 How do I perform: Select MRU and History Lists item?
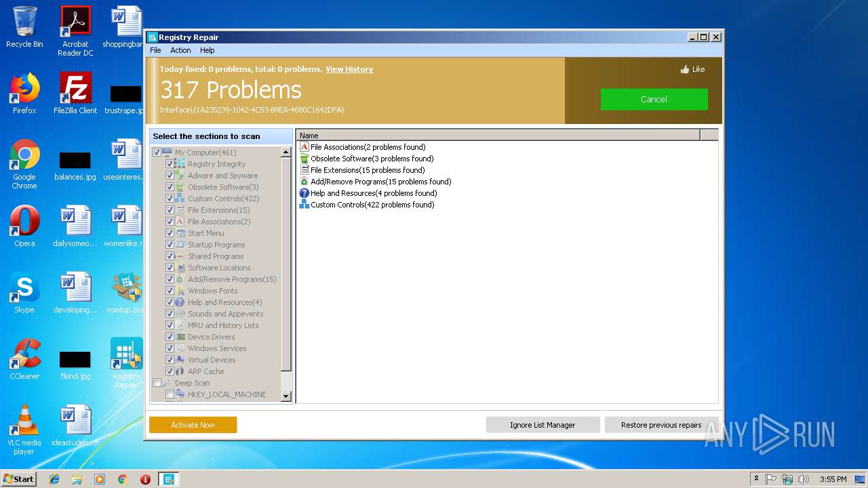[223, 325]
